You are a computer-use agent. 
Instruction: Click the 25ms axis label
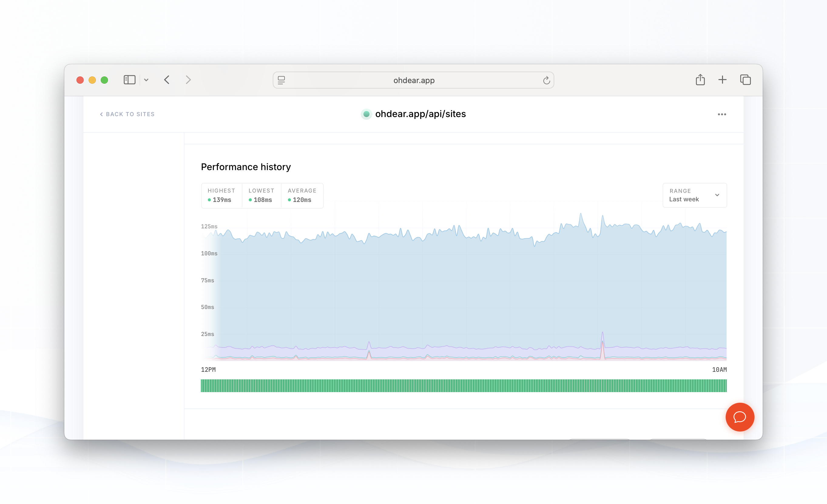208,334
